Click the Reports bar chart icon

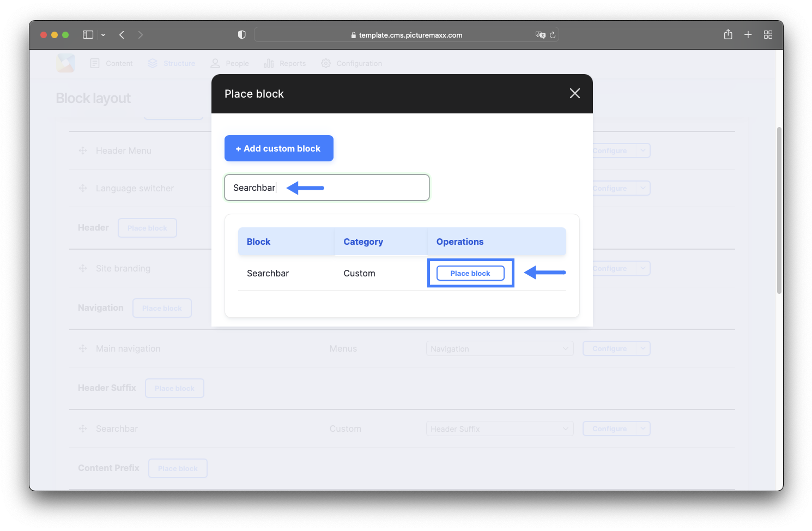[269, 63]
